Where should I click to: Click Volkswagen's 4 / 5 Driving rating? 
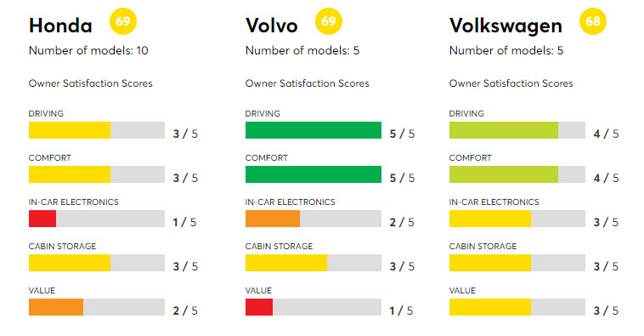click(x=606, y=134)
